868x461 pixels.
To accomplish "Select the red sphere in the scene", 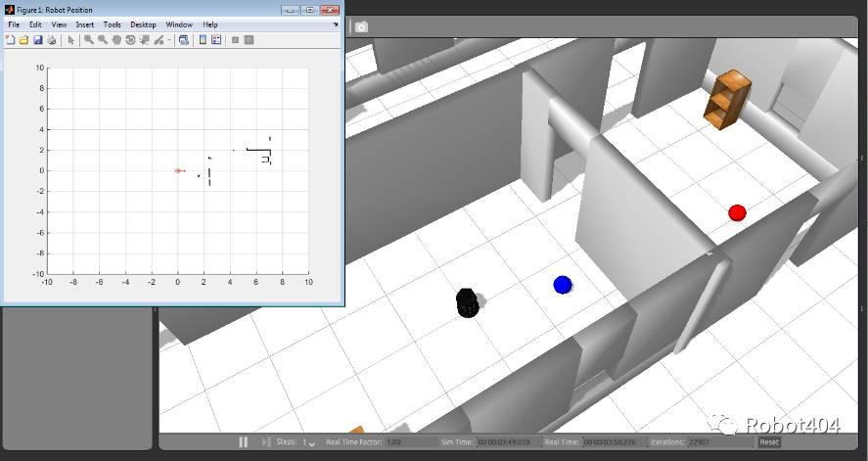I will (737, 212).
